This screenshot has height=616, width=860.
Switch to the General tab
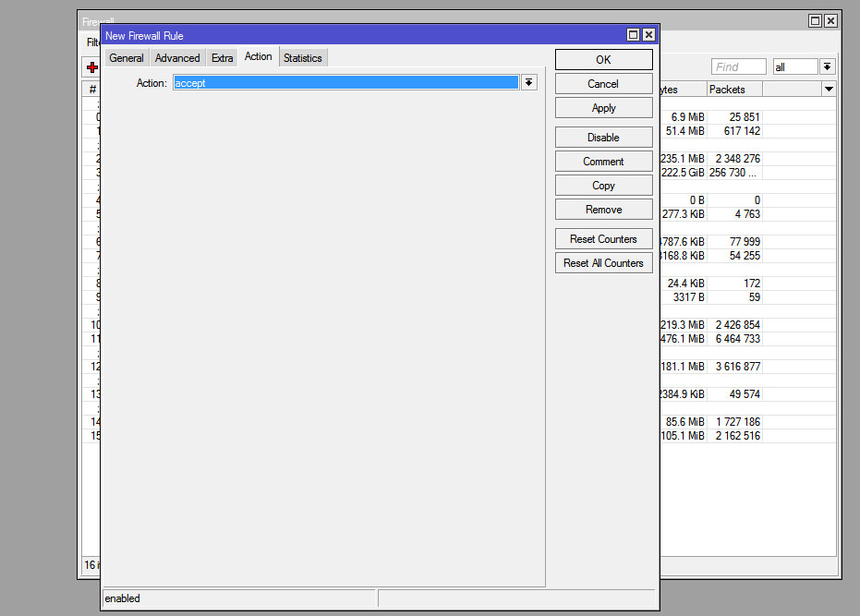pos(127,58)
